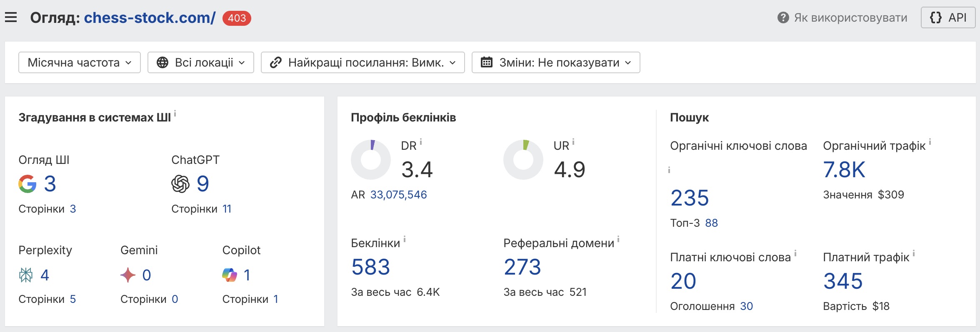Open the 273 referring domains count
This screenshot has height=332, width=980.
522,267
